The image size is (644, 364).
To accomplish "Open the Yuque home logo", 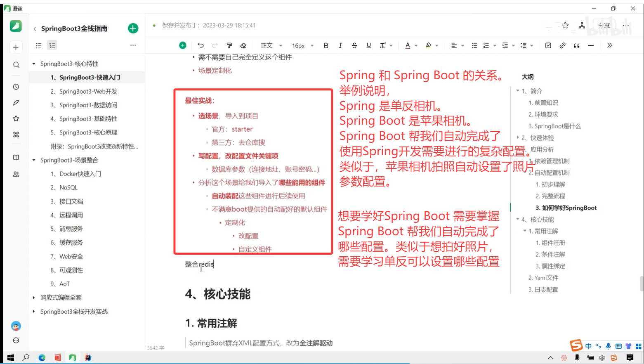I will [x=16, y=26].
